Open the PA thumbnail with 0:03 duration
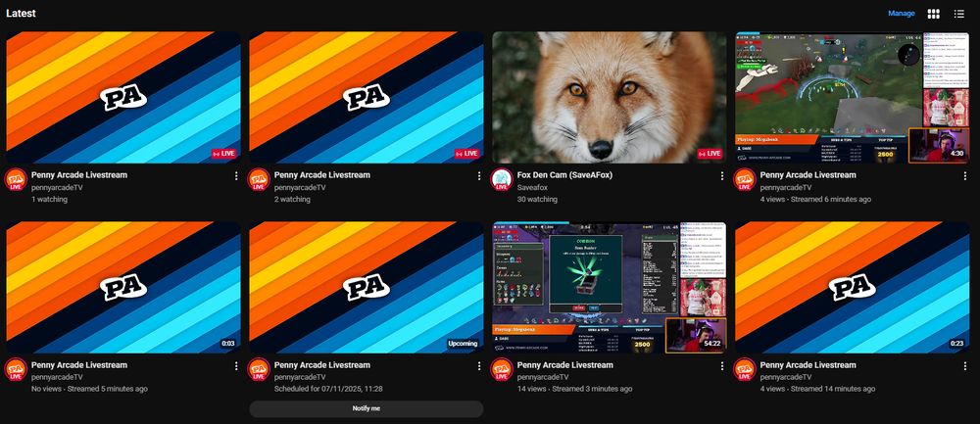Viewport: 980px width, 424px height. 123,287
